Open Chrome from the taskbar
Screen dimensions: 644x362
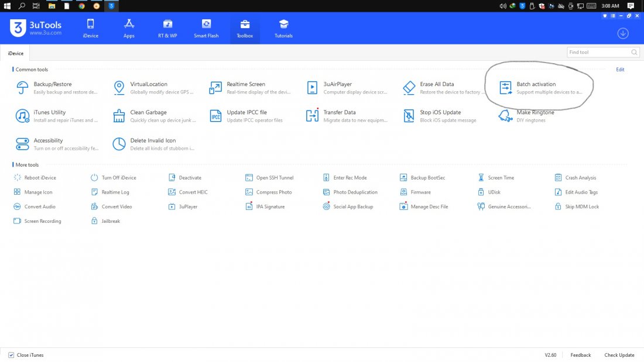(x=82, y=6)
